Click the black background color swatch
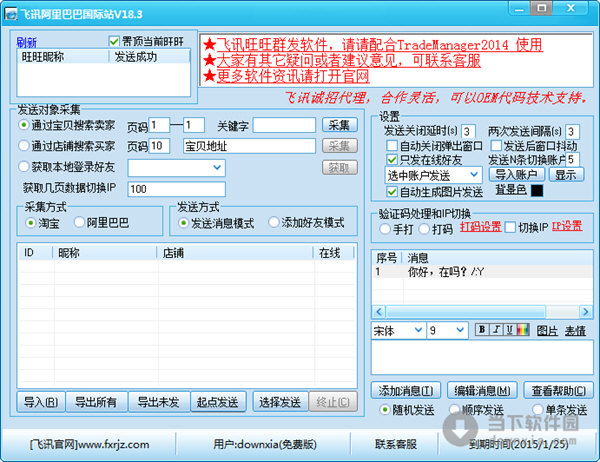The width and height of the screenshot is (600, 462). [x=537, y=190]
